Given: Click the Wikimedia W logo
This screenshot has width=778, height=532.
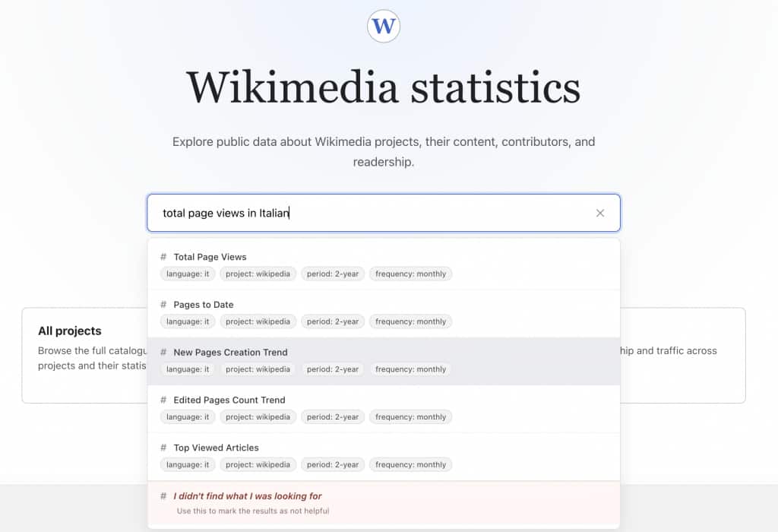Looking at the screenshot, I should [x=384, y=26].
